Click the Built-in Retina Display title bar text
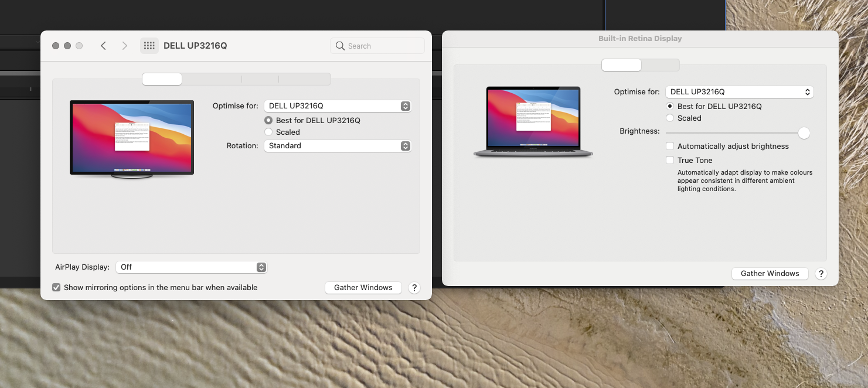Viewport: 868px width, 388px height. (x=640, y=39)
